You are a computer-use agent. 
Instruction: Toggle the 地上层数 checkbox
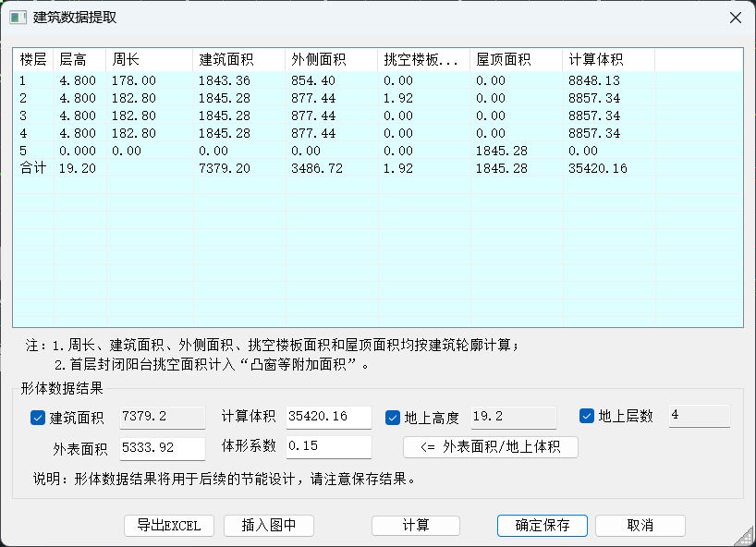pos(588,417)
